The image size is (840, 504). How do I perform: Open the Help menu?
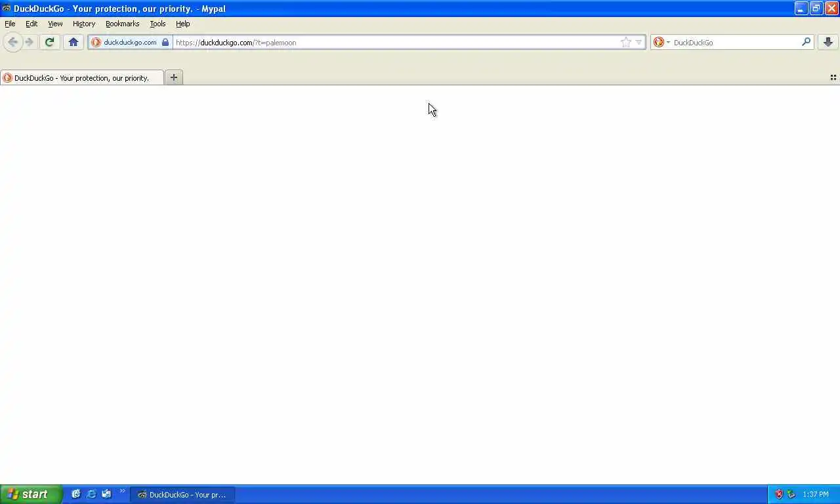(x=183, y=24)
